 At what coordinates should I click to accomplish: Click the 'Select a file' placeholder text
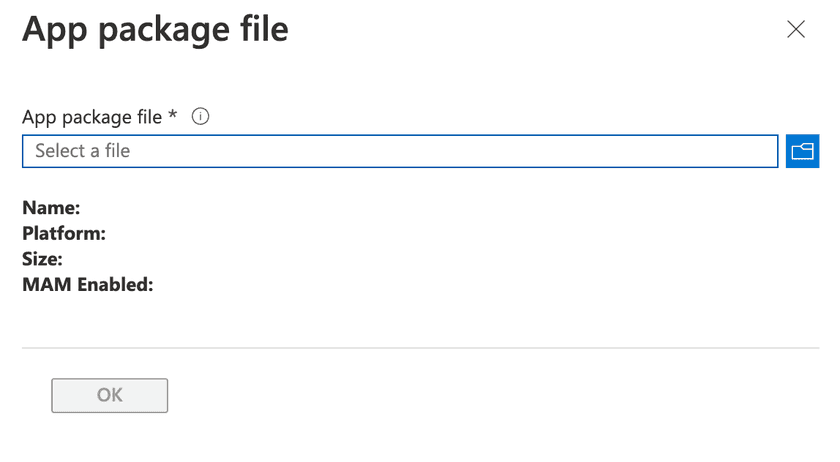click(83, 151)
